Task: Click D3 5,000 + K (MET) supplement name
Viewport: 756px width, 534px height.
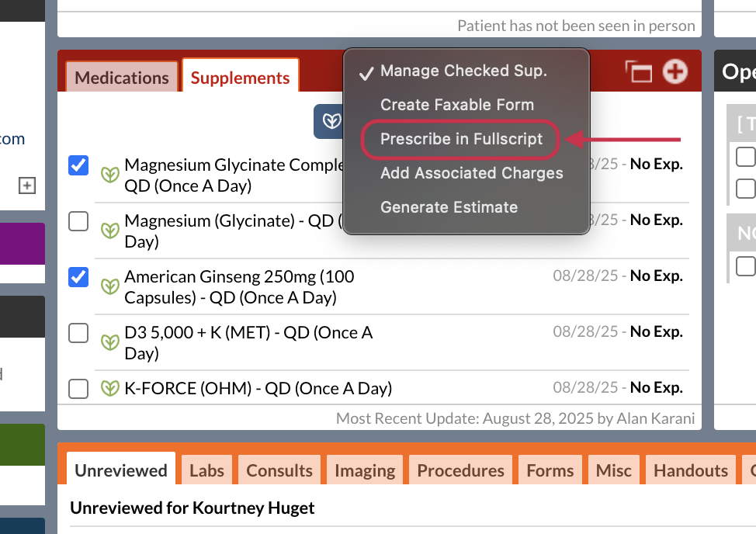Action: point(248,342)
